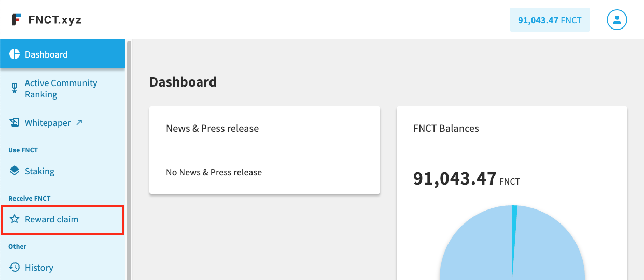The height and width of the screenshot is (280, 644).
Task: Click the History clock icon
Action: coord(15,267)
